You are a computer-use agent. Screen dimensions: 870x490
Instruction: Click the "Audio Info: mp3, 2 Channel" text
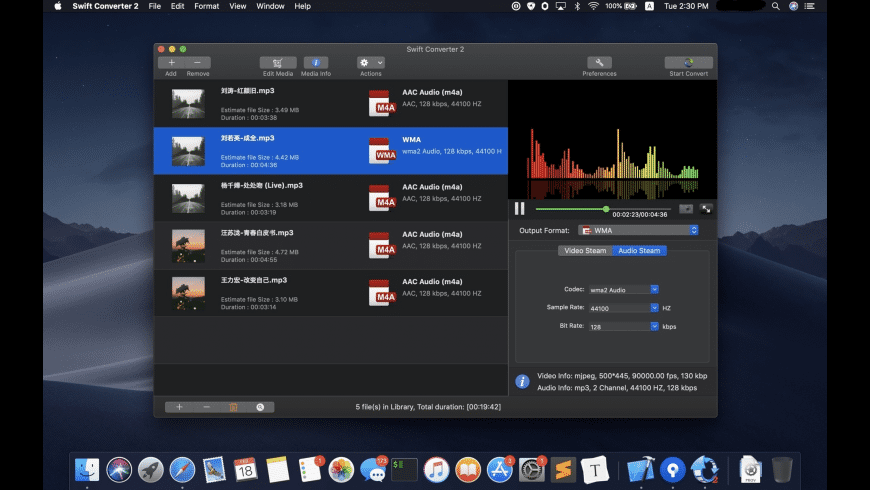coord(582,388)
